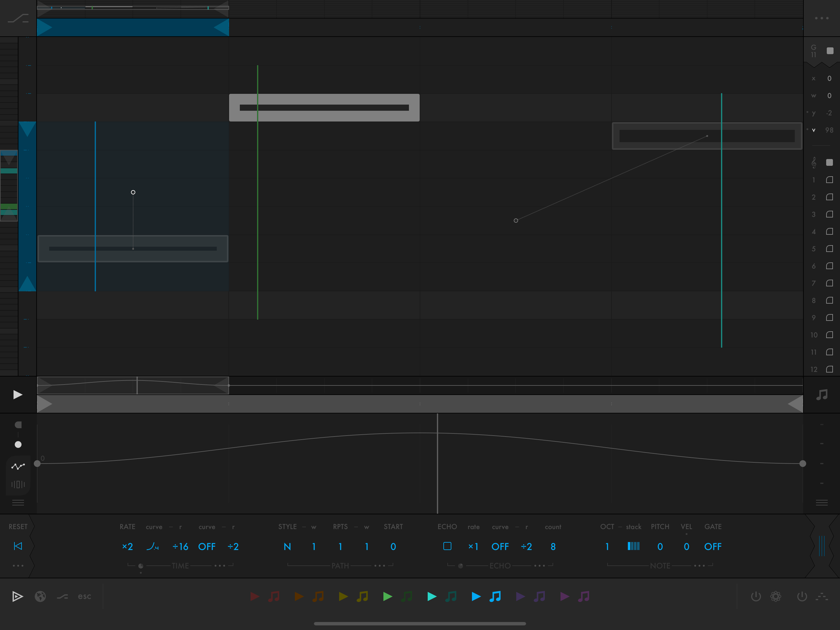
Task: Toggle scale degree 5 checkbox
Action: pyautogui.click(x=829, y=249)
